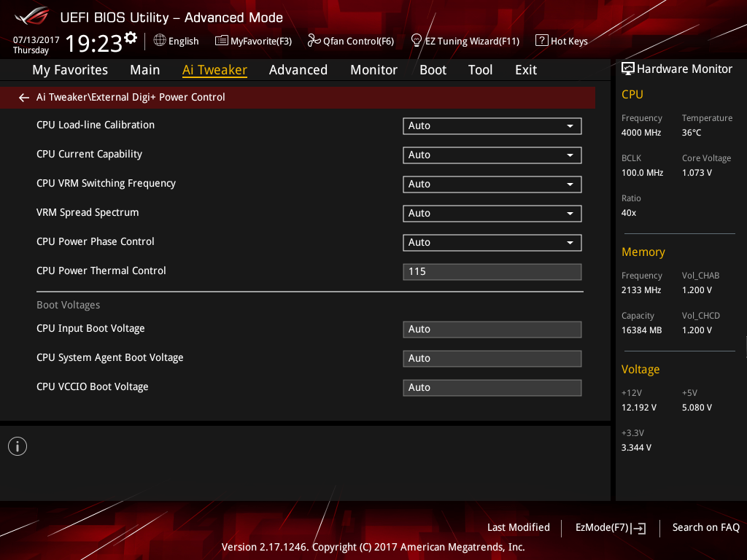Click the 100.0 MHz BCLK value
This screenshot has height=560, width=747.
click(x=642, y=173)
